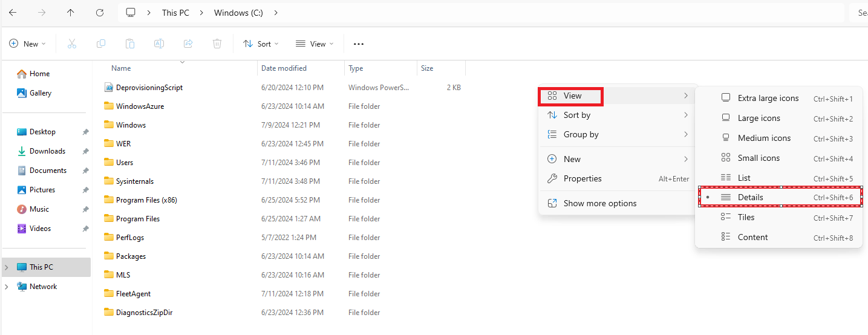Expand the Network tree node
The image size is (868, 335).
coord(7,287)
